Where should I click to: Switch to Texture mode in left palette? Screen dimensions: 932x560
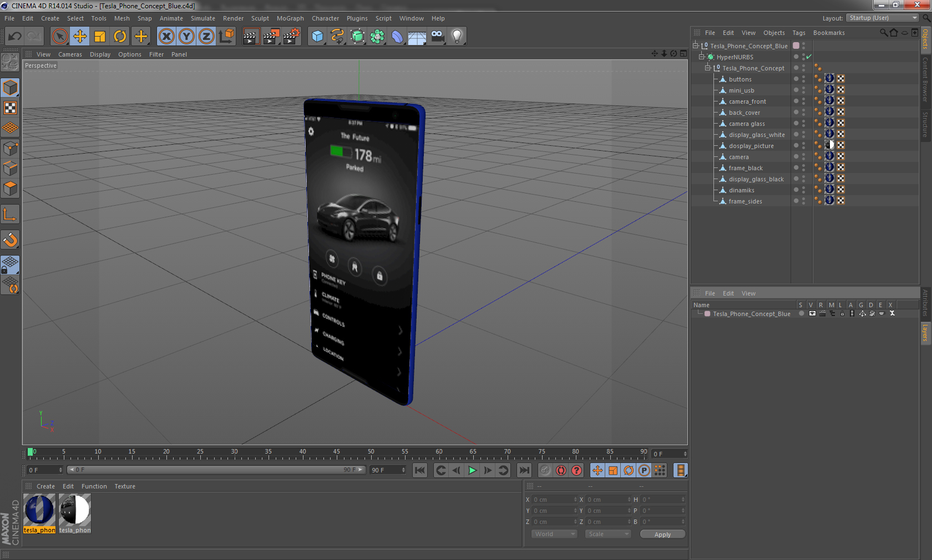(11, 108)
